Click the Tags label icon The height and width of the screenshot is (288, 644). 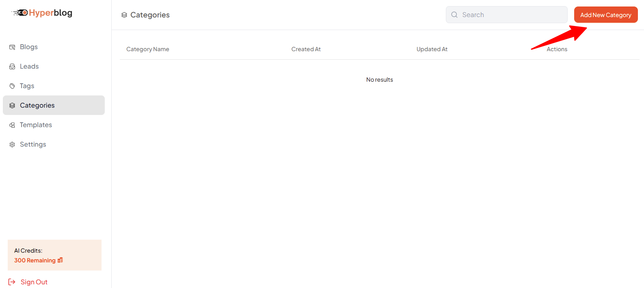point(12,86)
